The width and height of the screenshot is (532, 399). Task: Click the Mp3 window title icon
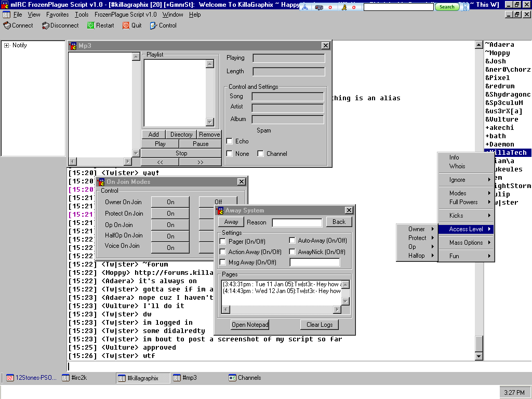coord(73,46)
